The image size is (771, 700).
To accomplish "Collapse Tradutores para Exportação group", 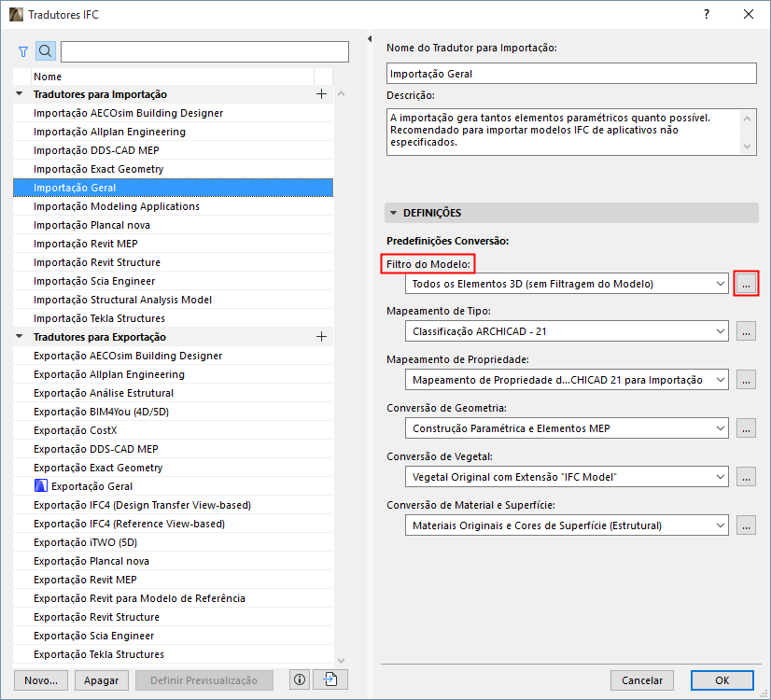I will 20,337.
